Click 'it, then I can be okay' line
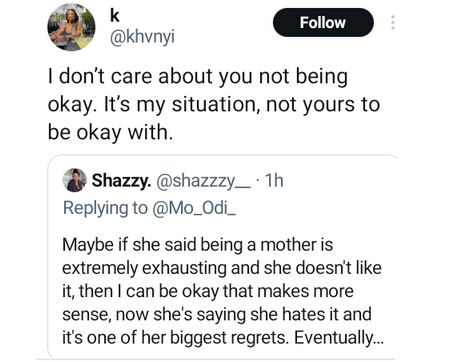 coord(208,291)
